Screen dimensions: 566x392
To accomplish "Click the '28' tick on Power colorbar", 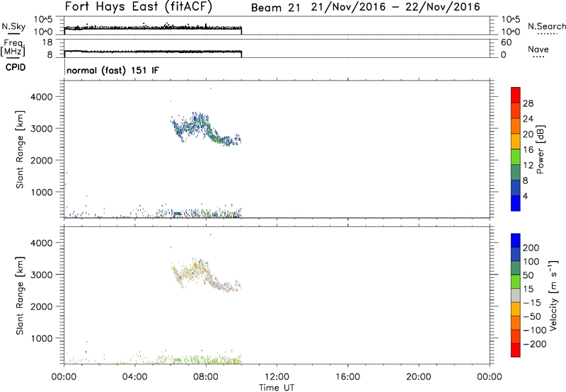I will click(528, 103).
